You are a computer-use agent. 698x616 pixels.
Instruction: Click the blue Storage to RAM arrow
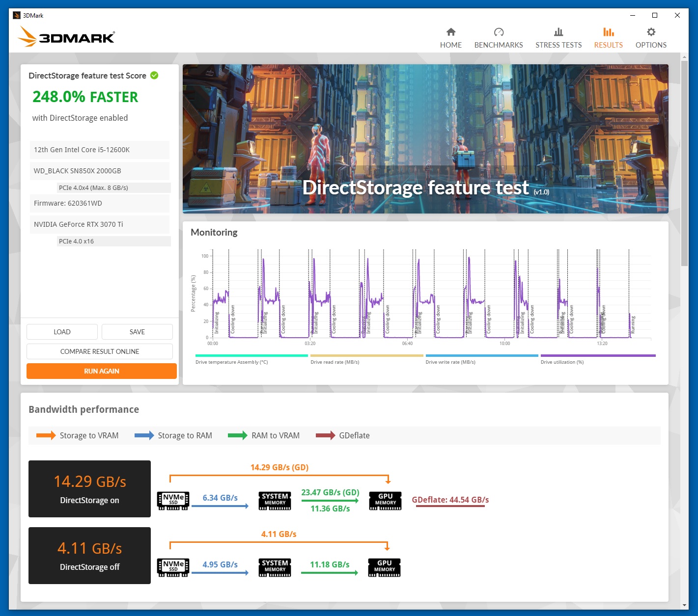click(x=144, y=435)
